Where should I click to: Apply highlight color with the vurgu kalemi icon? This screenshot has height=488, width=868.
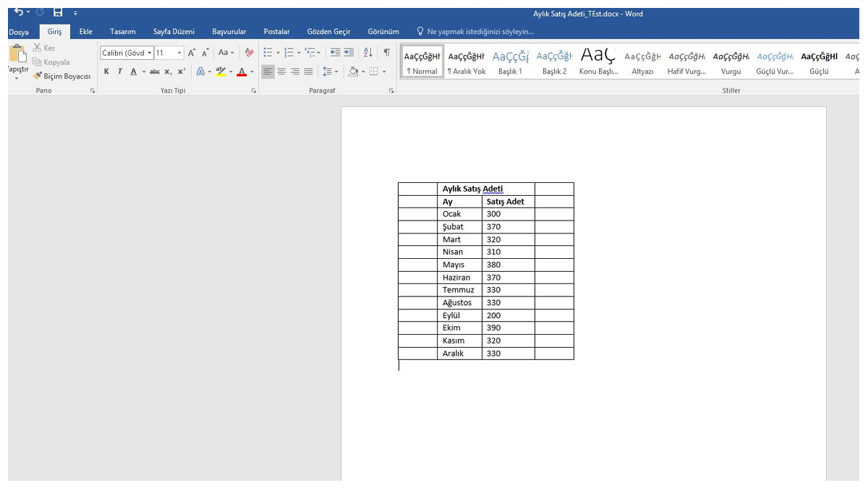pyautogui.click(x=220, y=72)
